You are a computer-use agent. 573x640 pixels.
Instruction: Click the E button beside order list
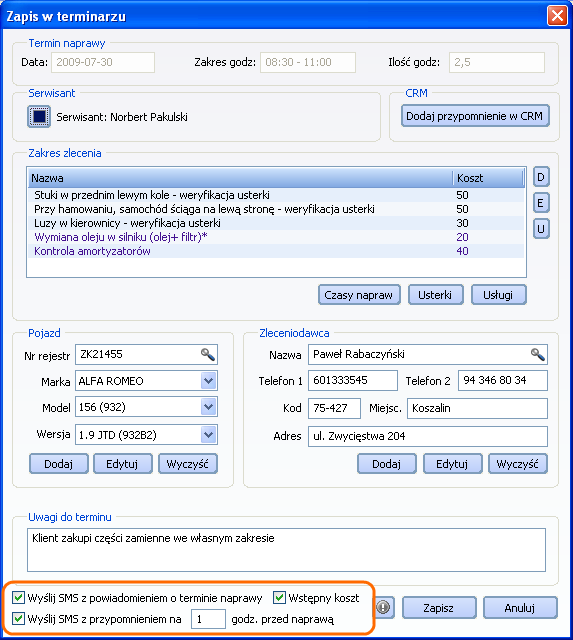click(x=541, y=203)
